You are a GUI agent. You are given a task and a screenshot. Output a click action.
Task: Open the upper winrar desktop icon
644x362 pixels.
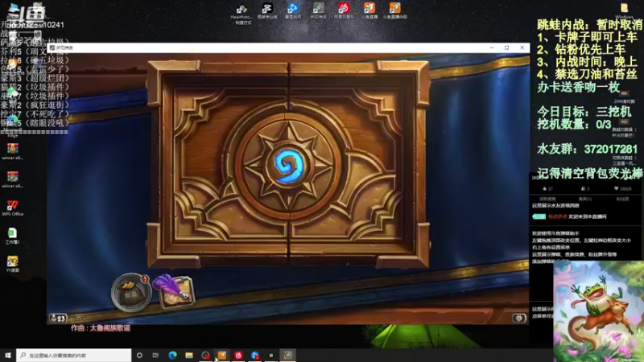click(x=12, y=151)
